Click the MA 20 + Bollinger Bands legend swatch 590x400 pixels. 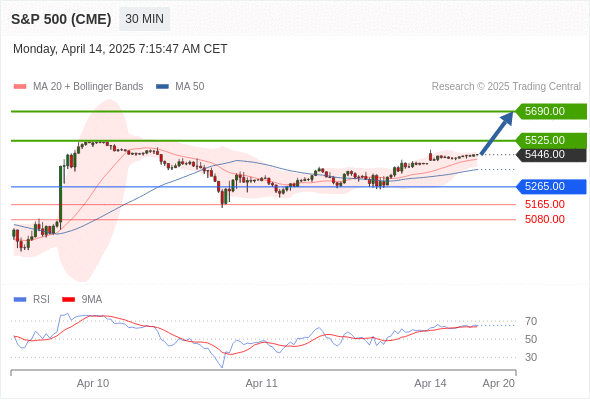[20, 87]
